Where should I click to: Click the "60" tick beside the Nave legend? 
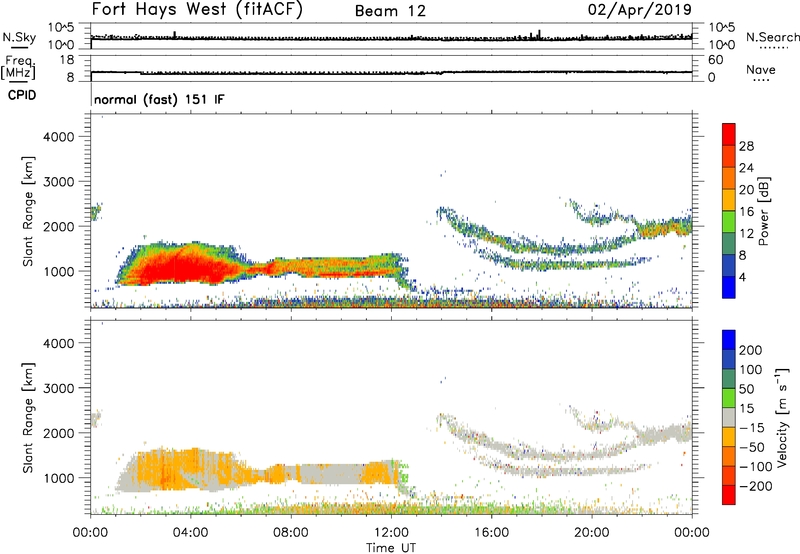point(715,60)
